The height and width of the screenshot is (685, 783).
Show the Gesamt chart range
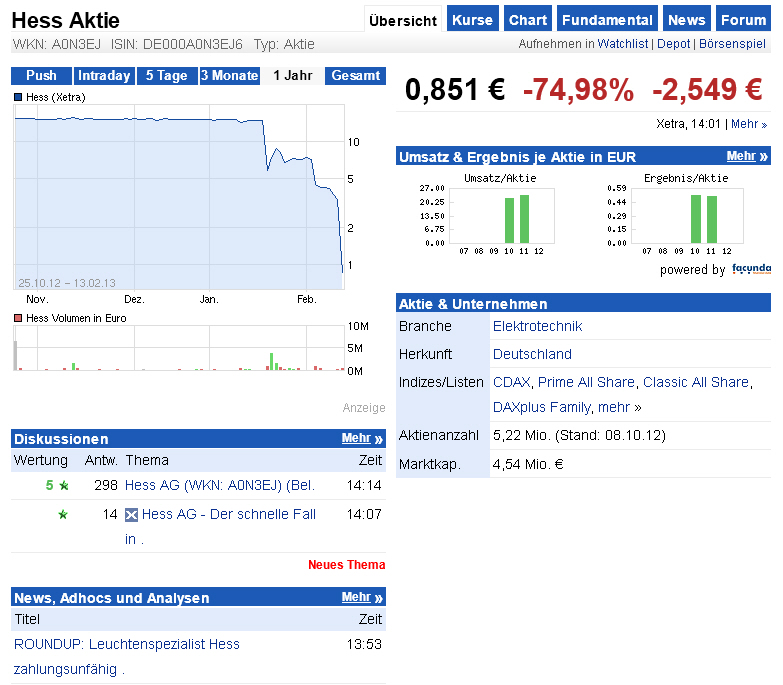coord(356,75)
